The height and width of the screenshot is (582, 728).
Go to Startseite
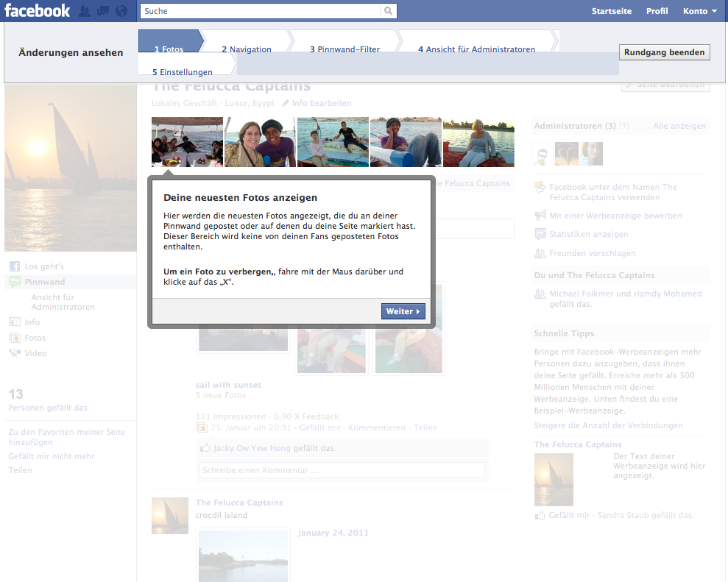coord(612,11)
